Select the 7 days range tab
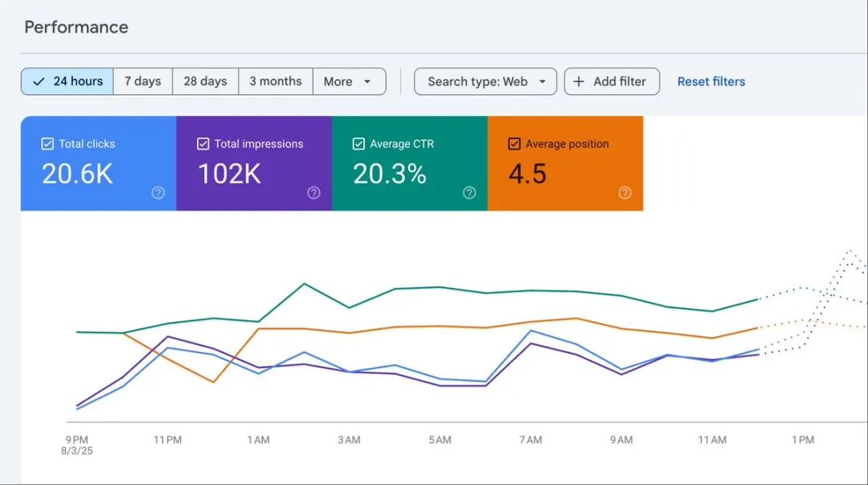Image resolution: width=868 pixels, height=485 pixels. point(143,81)
